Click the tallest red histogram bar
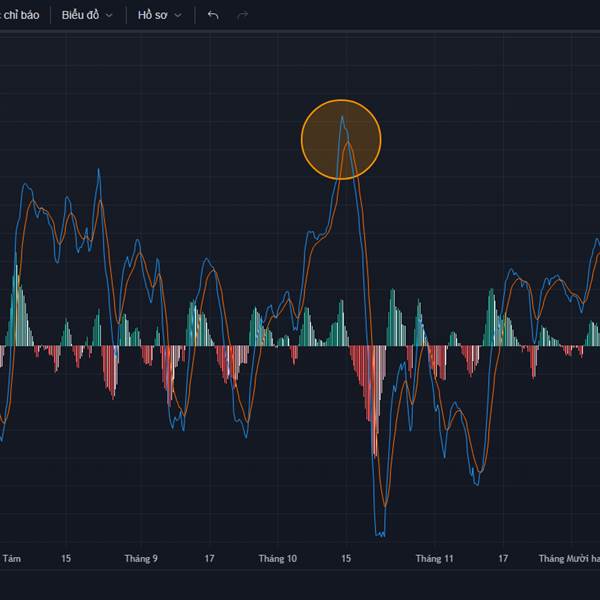The width and height of the screenshot is (600, 600). click(x=375, y=455)
